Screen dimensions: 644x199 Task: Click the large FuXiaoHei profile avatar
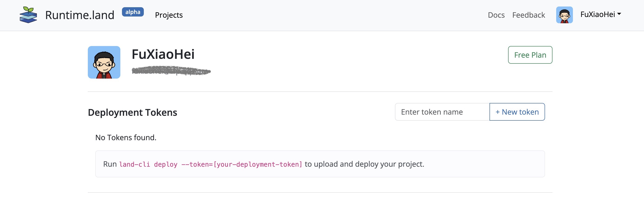click(104, 62)
